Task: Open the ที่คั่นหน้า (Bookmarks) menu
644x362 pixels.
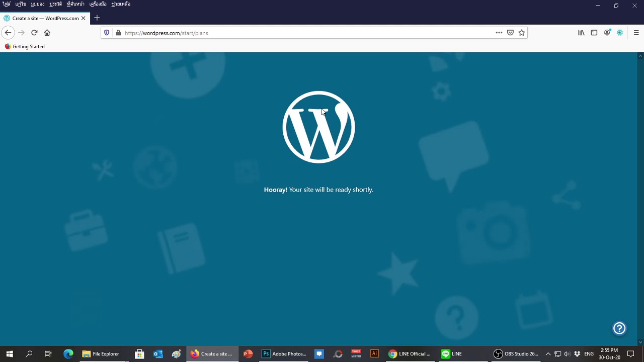Action: pos(75,4)
